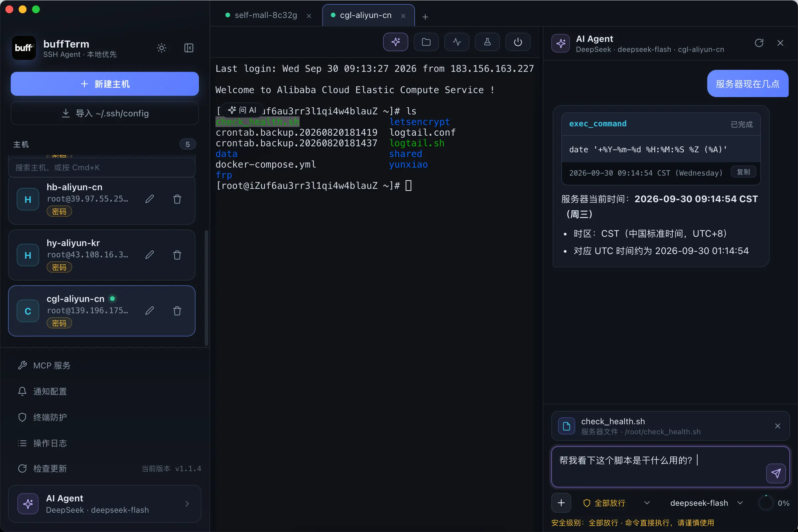Image resolution: width=798 pixels, height=532 pixels.
Task: Click the 新建主机 button
Action: [x=104, y=84]
